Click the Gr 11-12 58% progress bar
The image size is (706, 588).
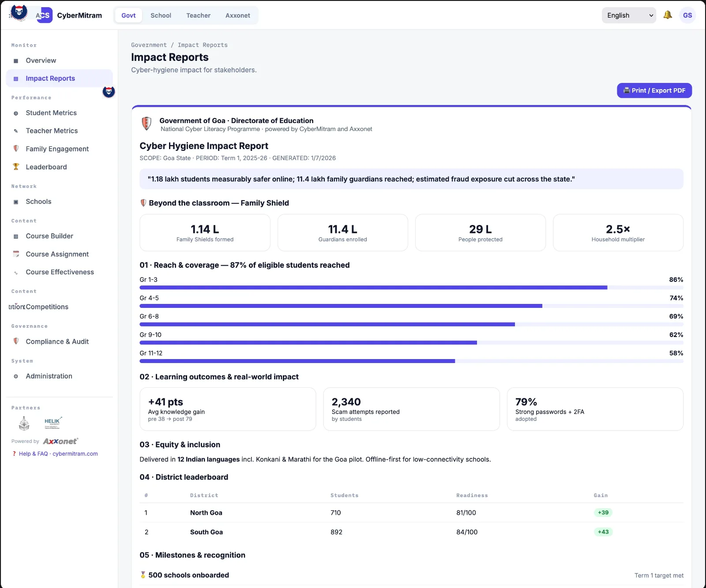[411, 361]
